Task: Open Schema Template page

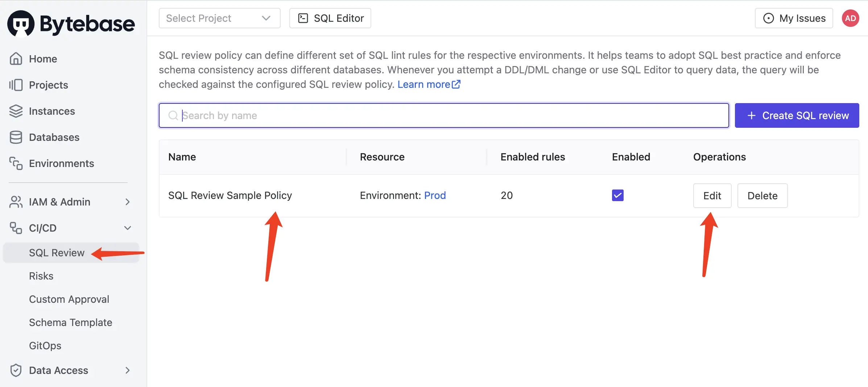Action: [71, 322]
